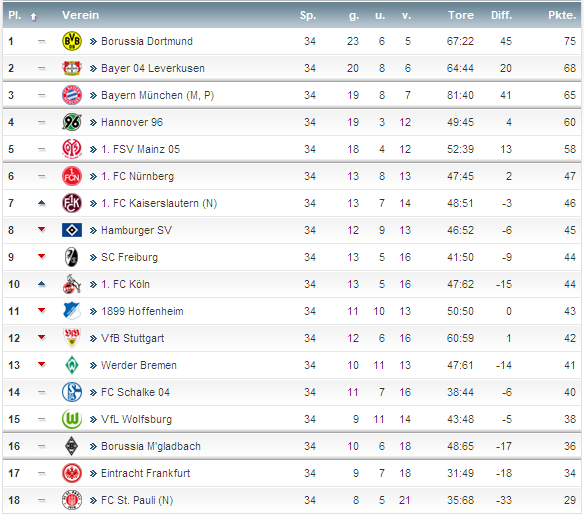This screenshot has width=584, height=515.
Task: Click the Tore column header
Action: (x=461, y=15)
